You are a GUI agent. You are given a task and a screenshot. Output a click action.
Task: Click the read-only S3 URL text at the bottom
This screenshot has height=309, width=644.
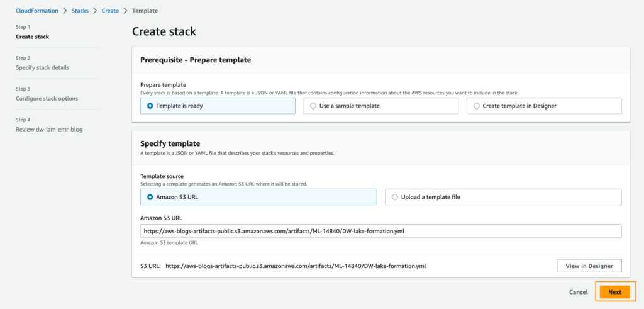pyautogui.click(x=296, y=266)
